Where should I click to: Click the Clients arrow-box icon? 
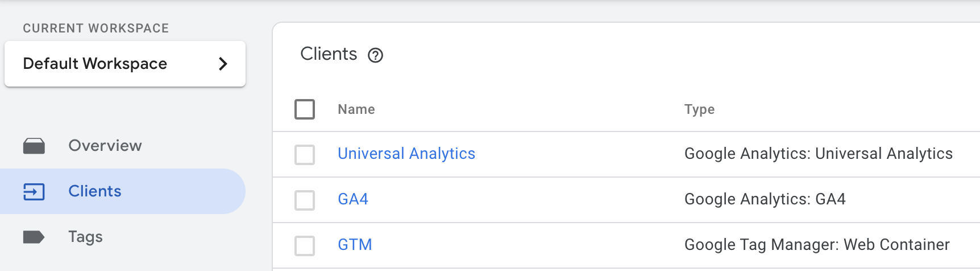(x=34, y=191)
